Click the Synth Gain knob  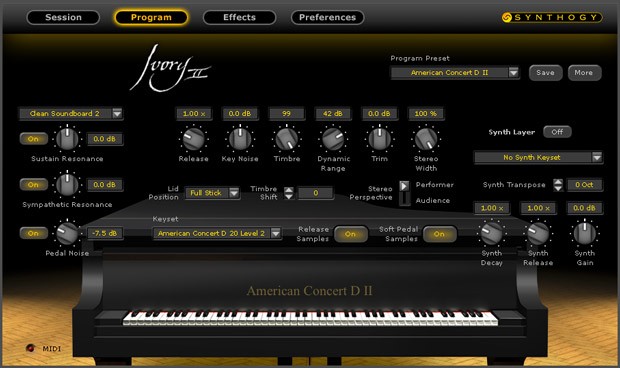584,233
